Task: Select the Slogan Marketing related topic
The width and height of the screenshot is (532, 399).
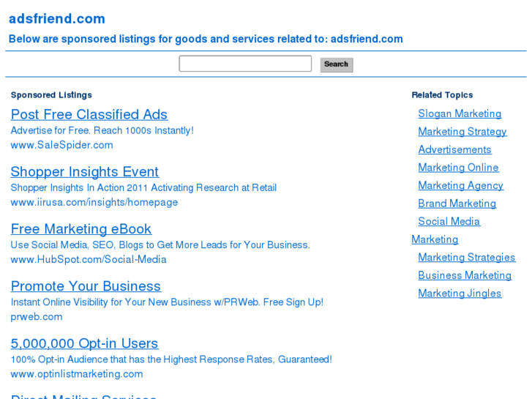Action: coord(460,113)
